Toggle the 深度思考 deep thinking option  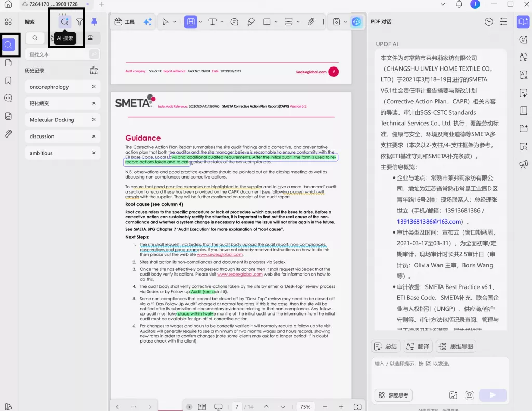(x=394, y=395)
